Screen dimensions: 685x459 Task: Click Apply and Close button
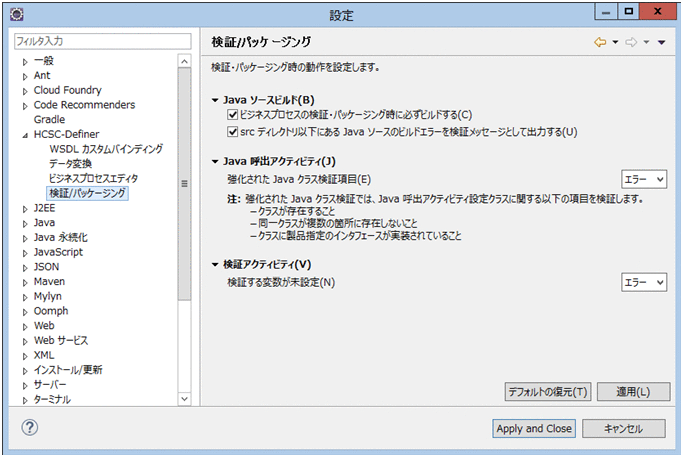[x=534, y=428]
